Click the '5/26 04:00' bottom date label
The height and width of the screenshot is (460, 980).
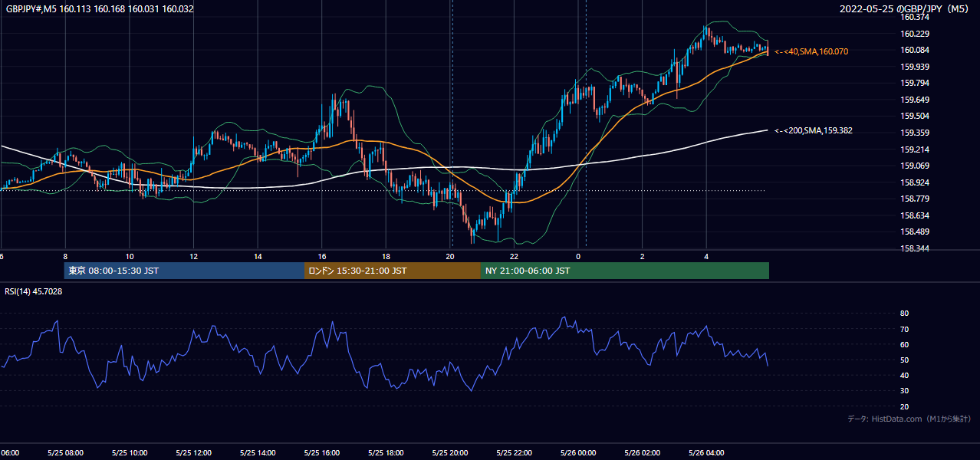point(706,453)
